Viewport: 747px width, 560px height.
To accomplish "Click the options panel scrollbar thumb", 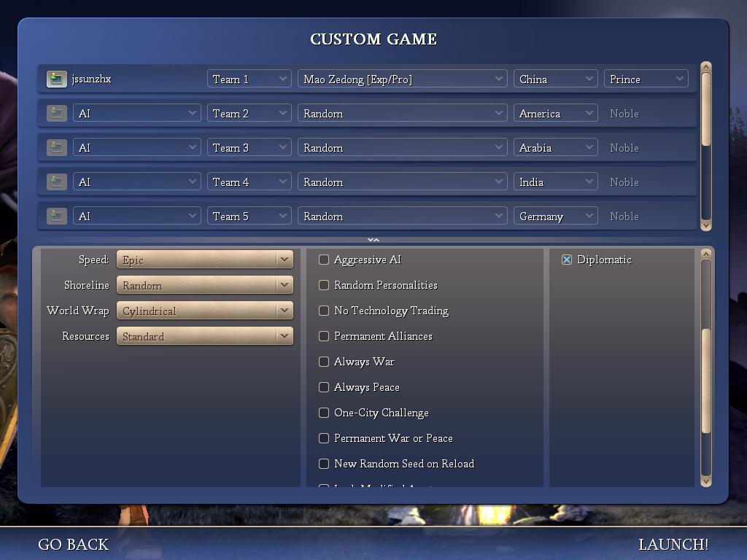I will click(706, 381).
